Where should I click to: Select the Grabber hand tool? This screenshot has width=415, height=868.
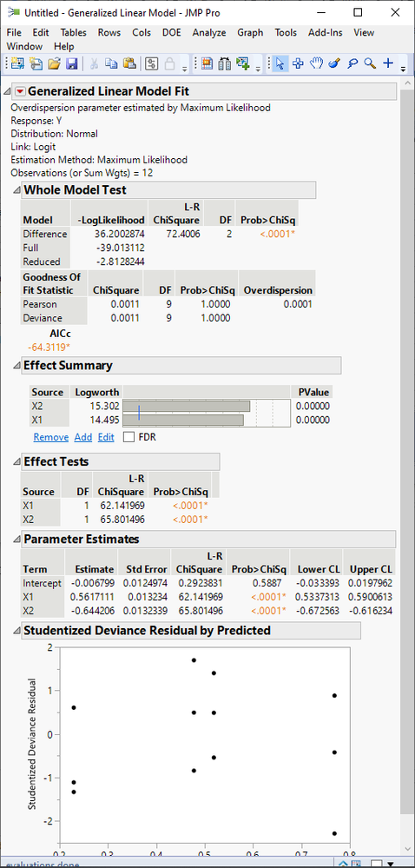click(x=316, y=64)
